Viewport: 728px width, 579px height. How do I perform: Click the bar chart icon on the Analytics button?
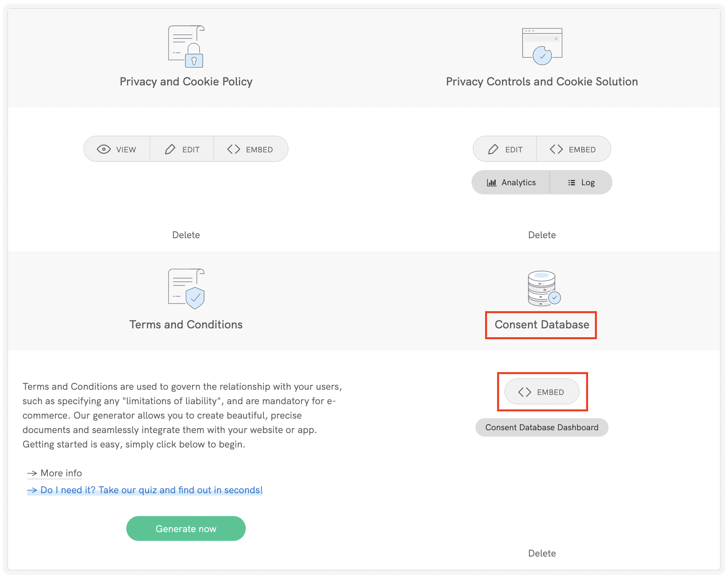(491, 182)
